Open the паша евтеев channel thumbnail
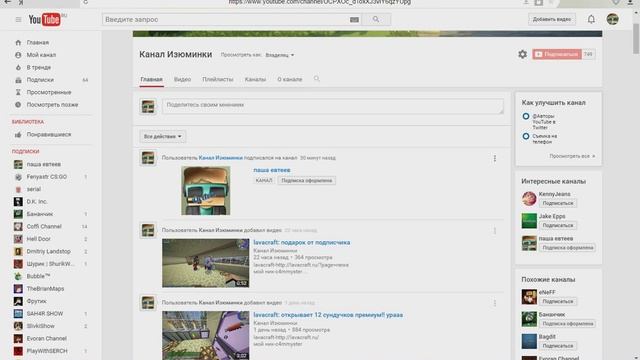This screenshot has width=640, height=360. (206, 191)
